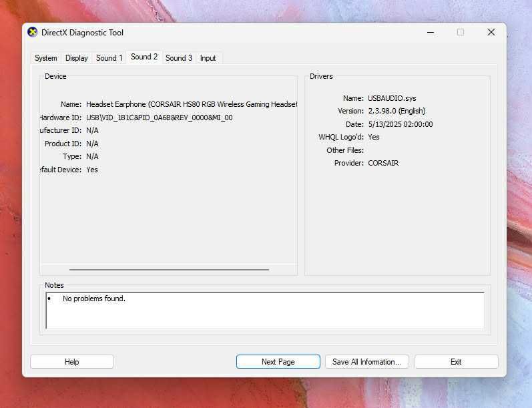The image size is (532, 408).
Task: Select the Sound 1 tab
Action: (109, 58)
